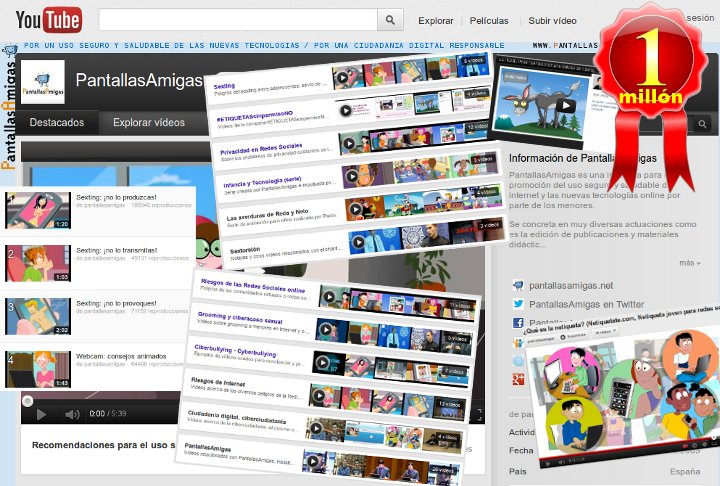This screenshot has height=486, width=720.
Task: Play all 'Riesgos de Internet' videos
Action: 319,395
